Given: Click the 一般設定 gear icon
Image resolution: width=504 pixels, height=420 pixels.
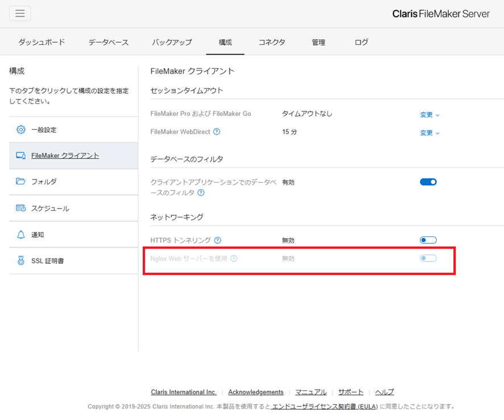Looking at the screenshot, I should [21, 130].
